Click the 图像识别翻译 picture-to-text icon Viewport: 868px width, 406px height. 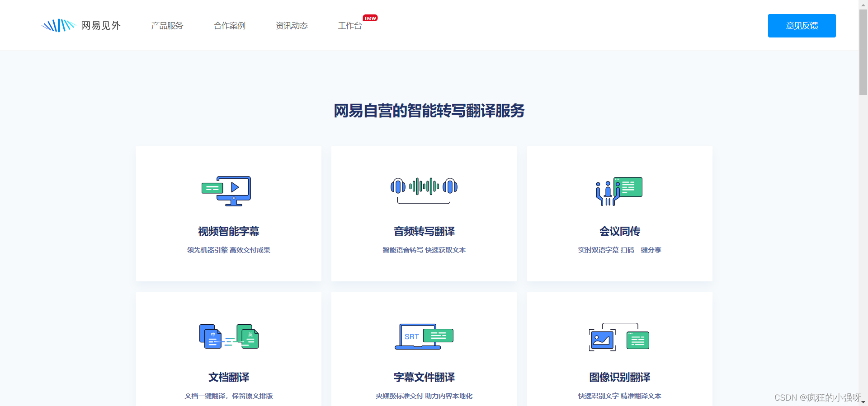619,337
